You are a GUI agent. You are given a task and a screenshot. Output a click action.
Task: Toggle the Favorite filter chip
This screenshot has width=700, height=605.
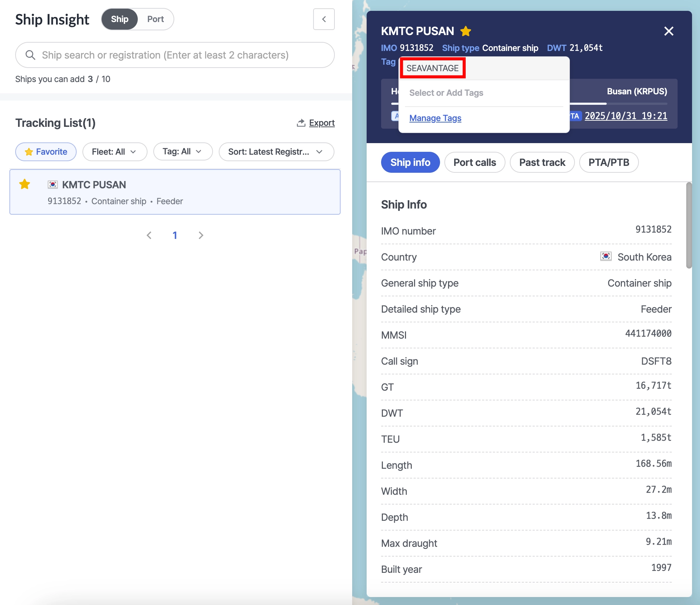[46, 152]
